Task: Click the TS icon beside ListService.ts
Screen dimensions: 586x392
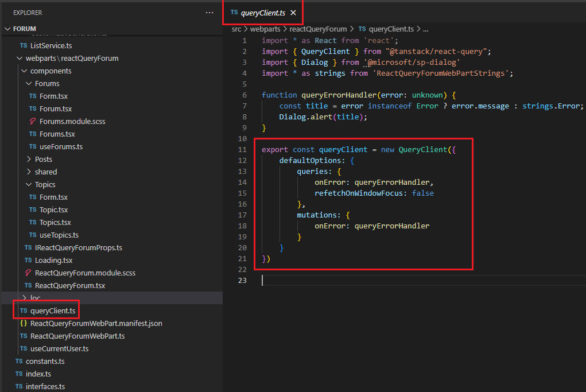Action: [x=24, y=45]
